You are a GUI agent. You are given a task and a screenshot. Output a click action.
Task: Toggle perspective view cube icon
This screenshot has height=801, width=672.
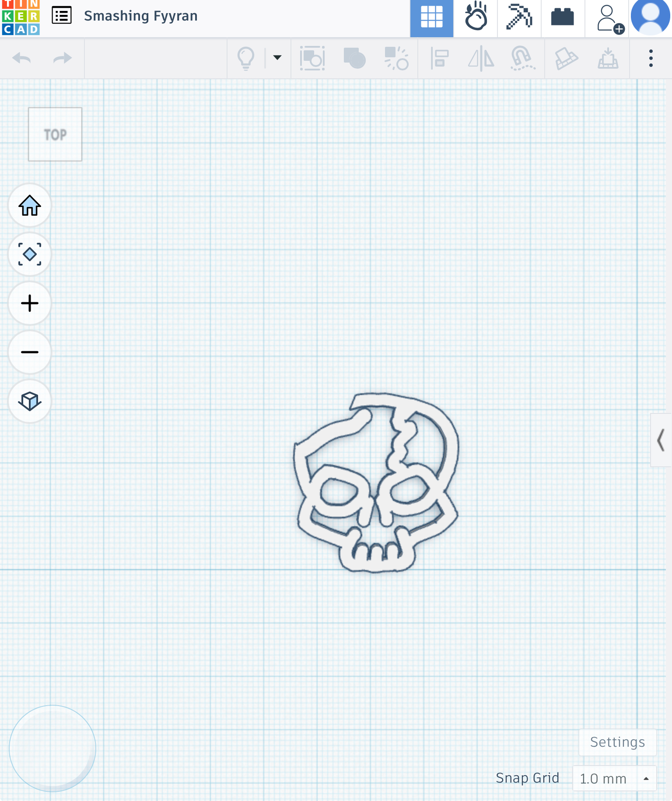click(x=30, y=401)
